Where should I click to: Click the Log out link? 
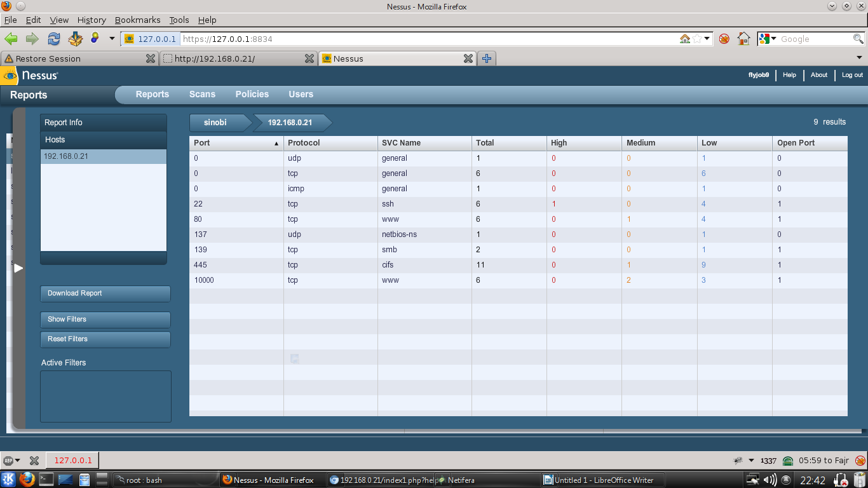coord(852,75)
